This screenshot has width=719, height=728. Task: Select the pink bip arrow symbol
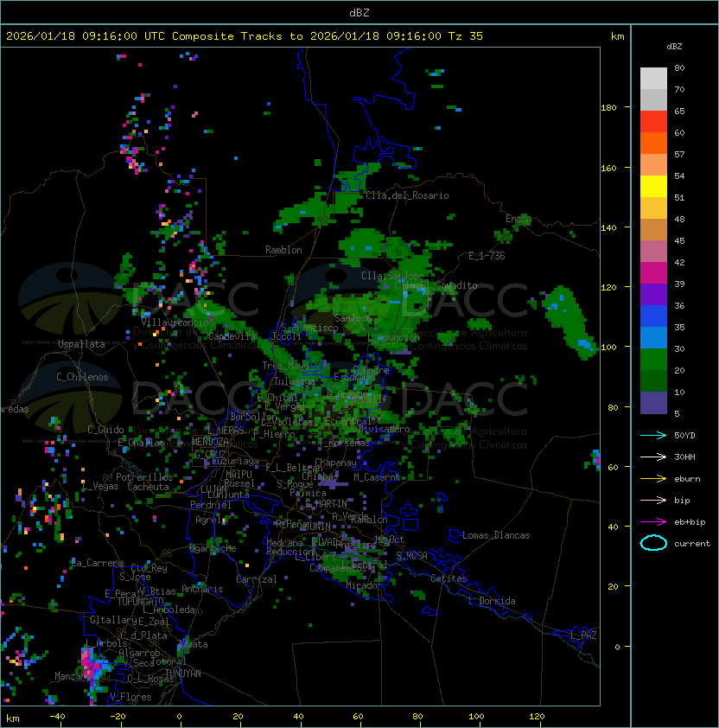653,500
